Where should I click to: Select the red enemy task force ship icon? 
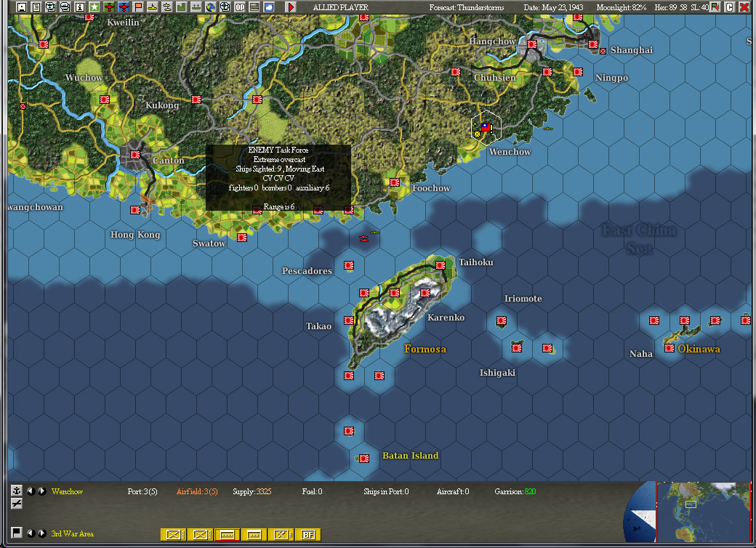[364, 238]
